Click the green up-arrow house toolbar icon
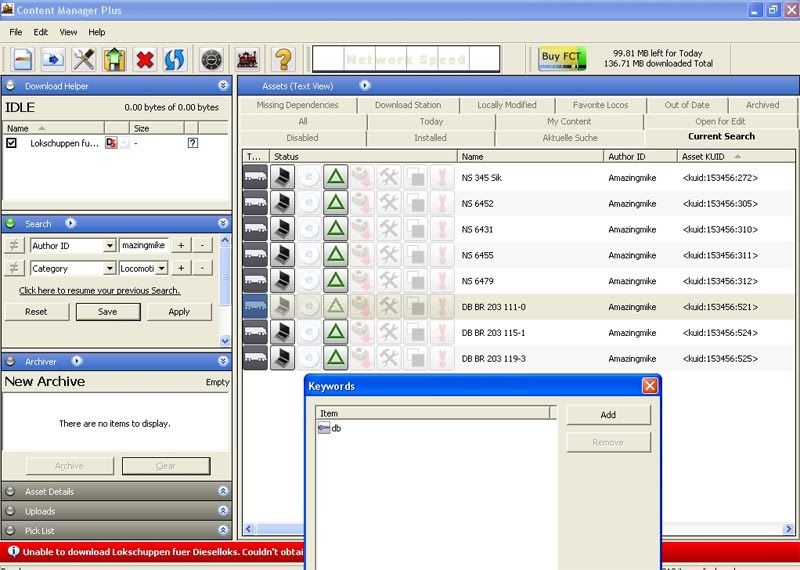 click(114, 60)
